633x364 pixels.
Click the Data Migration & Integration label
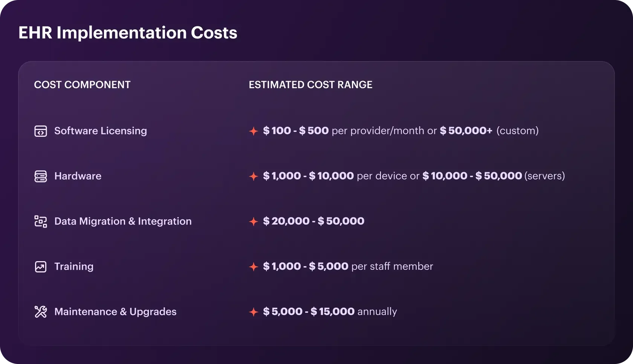point(123,221)
